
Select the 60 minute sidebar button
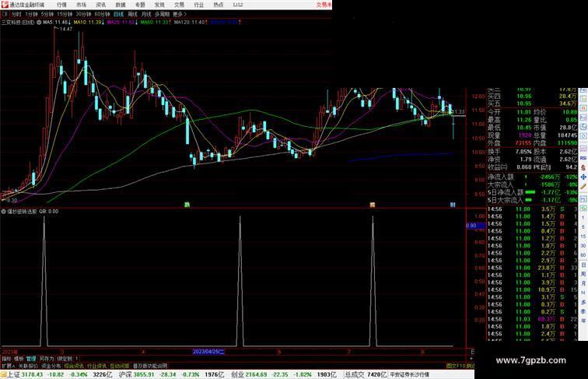[583, 255]
